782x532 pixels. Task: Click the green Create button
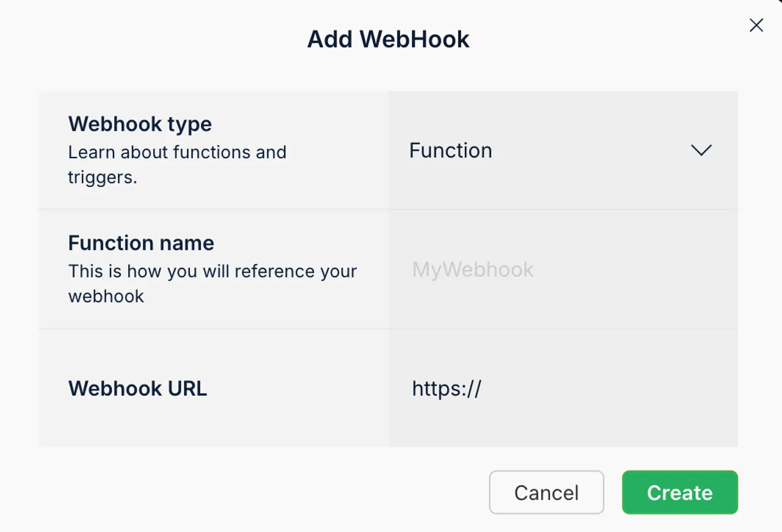679,492
